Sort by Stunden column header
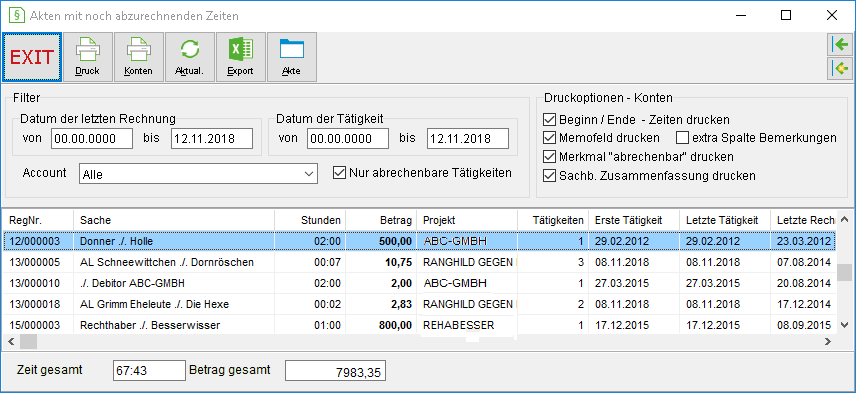The width and height of the screenshot is (856, 394). point(310,220)
